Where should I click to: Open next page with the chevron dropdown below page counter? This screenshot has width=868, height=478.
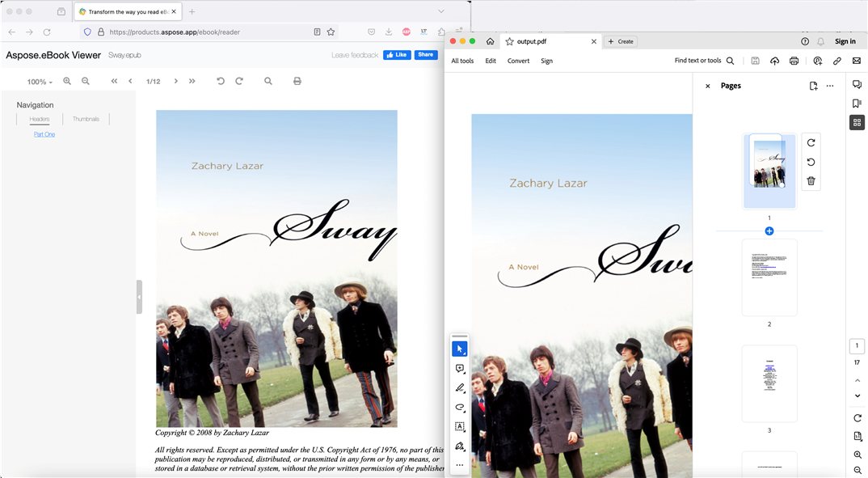857,396
